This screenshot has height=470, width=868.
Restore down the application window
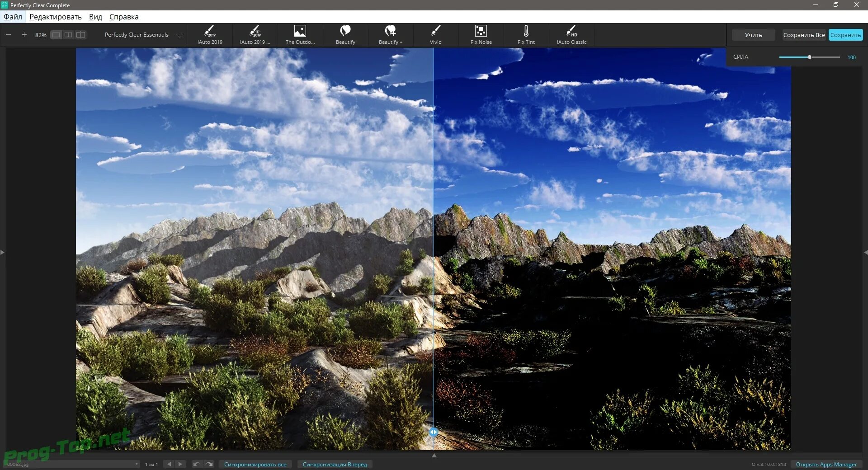click(836, 5)
